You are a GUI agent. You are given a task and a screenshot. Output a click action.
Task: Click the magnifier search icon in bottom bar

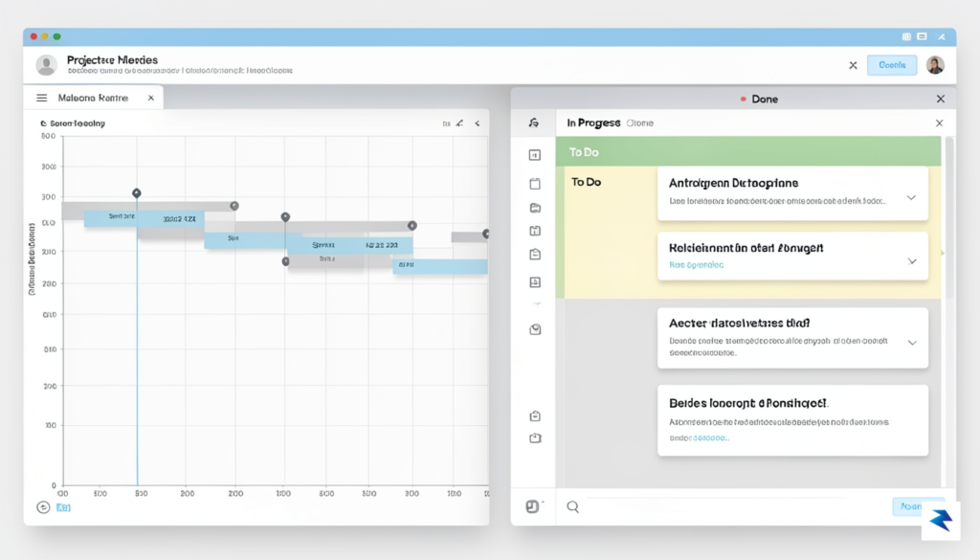(x=572, y=507)
